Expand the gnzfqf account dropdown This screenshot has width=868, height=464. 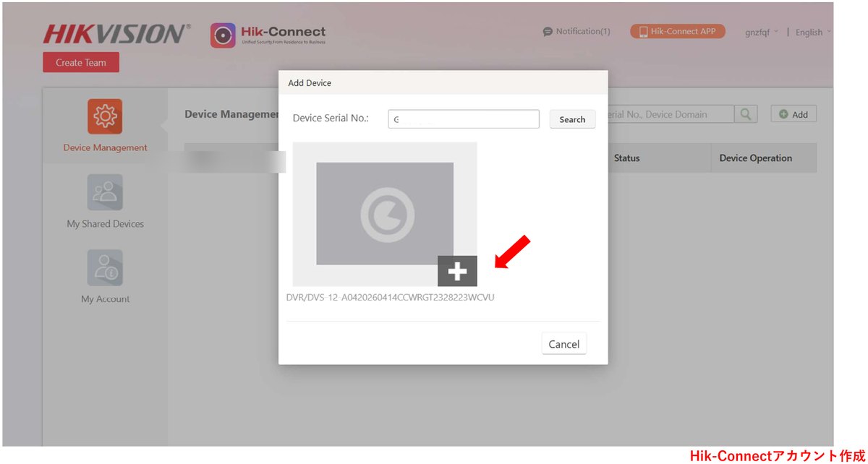pyautogui.click(x=762, y=33)
